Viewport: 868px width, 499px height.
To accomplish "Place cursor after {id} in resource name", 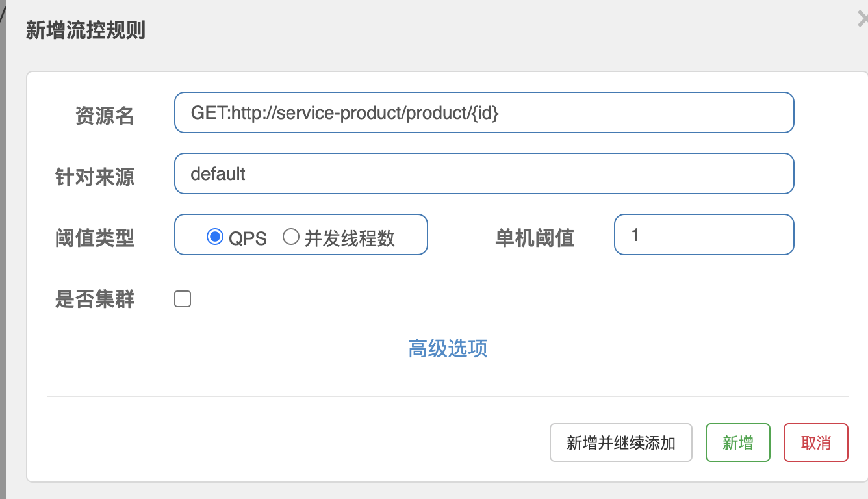I will click(x=500, y=113).
